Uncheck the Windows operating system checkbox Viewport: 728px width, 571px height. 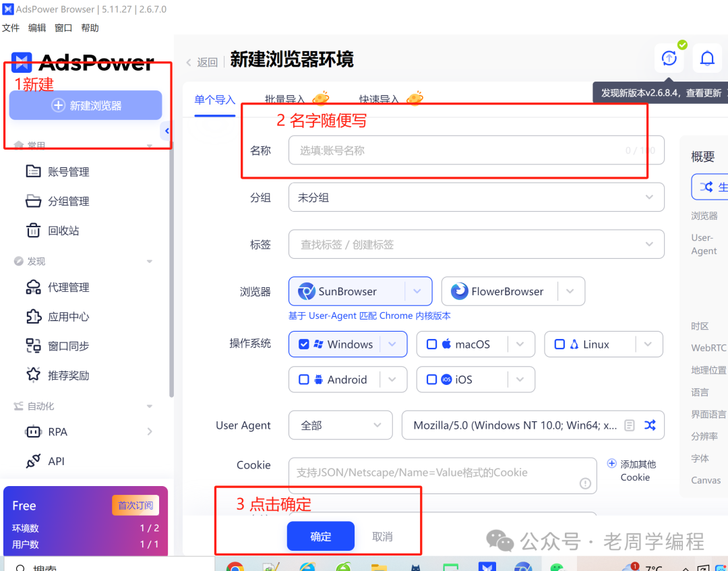click(x=304, y=344)
